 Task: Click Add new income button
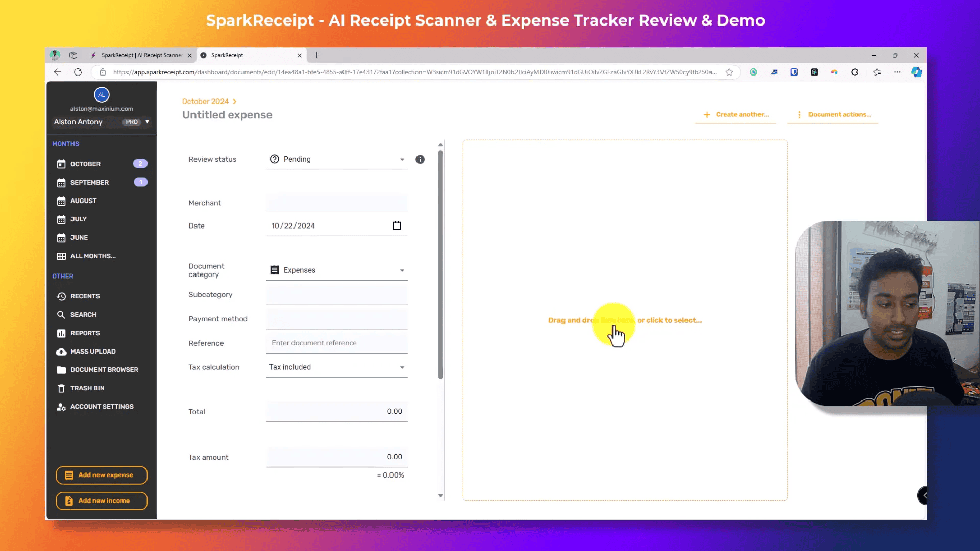102,500
